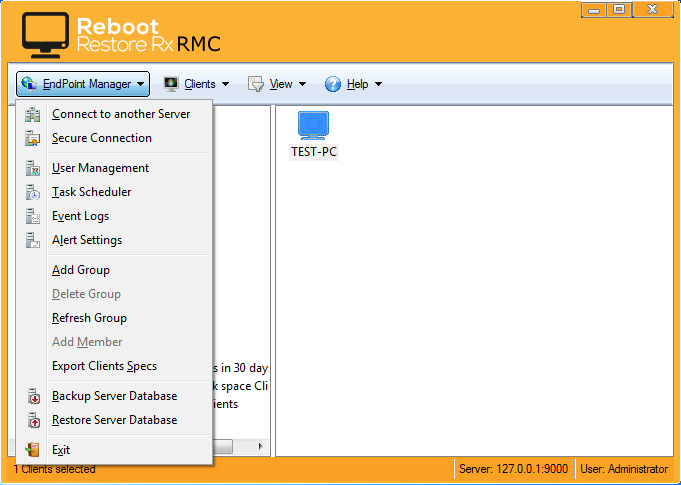
Task: Close the RMC window
Action: pos(653,10)
